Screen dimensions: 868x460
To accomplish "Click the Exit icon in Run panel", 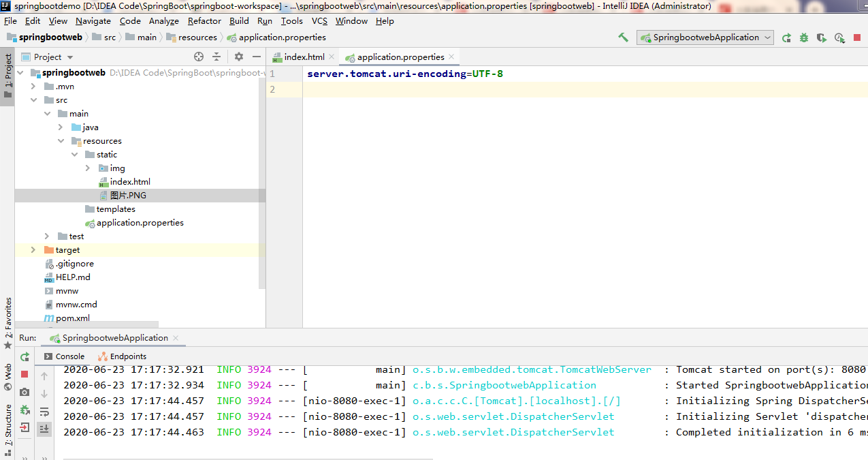I will click(x=25, y=427).
